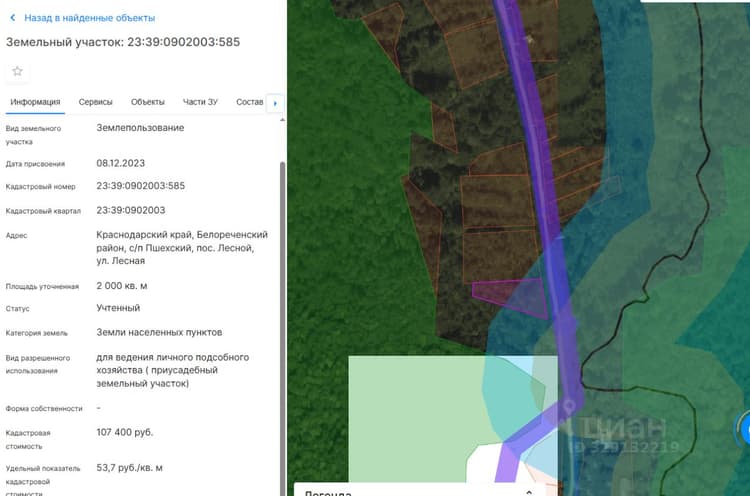Go back via 'Назад в найденные объекты'
This screenshot has width=750, height=496.
(x=89, y=18)
